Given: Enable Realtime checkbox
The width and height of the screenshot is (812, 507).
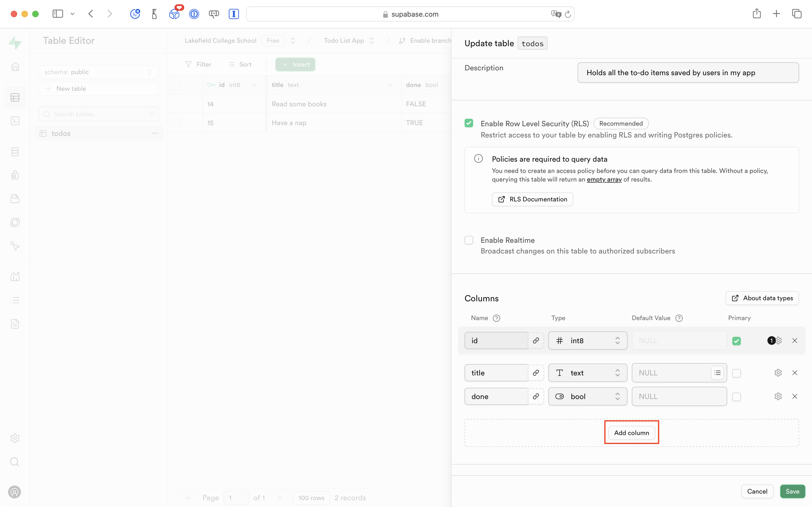Looking at the screenshot, I should click(469, 240).
